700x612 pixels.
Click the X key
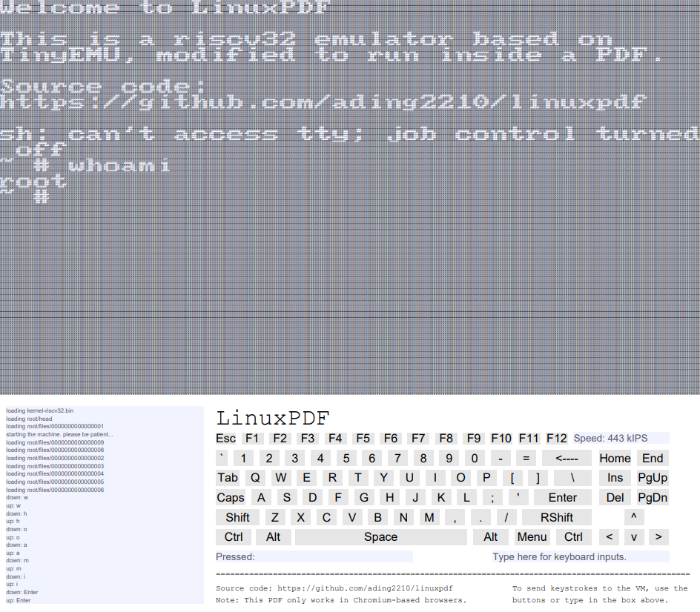[x=301, y=517]
